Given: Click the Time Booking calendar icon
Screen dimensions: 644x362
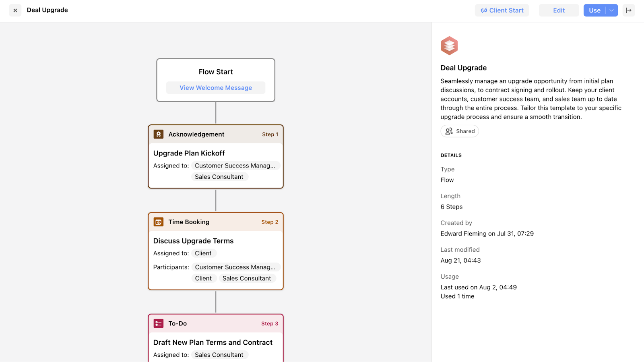Looking at the screenshot, I should coord(159,222).
